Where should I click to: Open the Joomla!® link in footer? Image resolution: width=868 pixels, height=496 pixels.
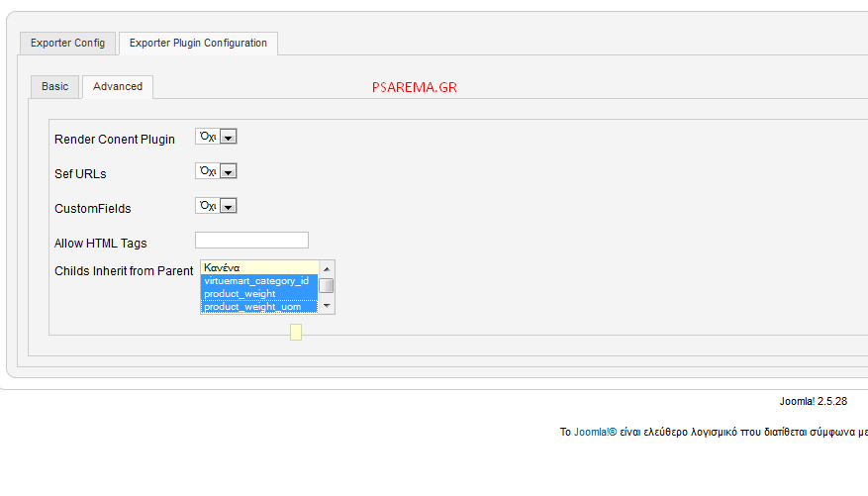tap(595, 433)
